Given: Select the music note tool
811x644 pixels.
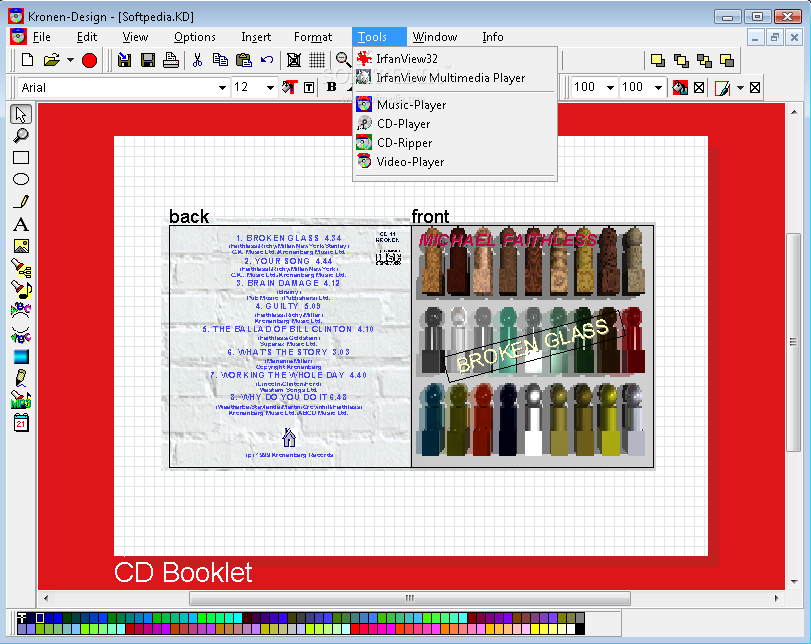Looking at the screenshot, I should click(x=21, y=289).
